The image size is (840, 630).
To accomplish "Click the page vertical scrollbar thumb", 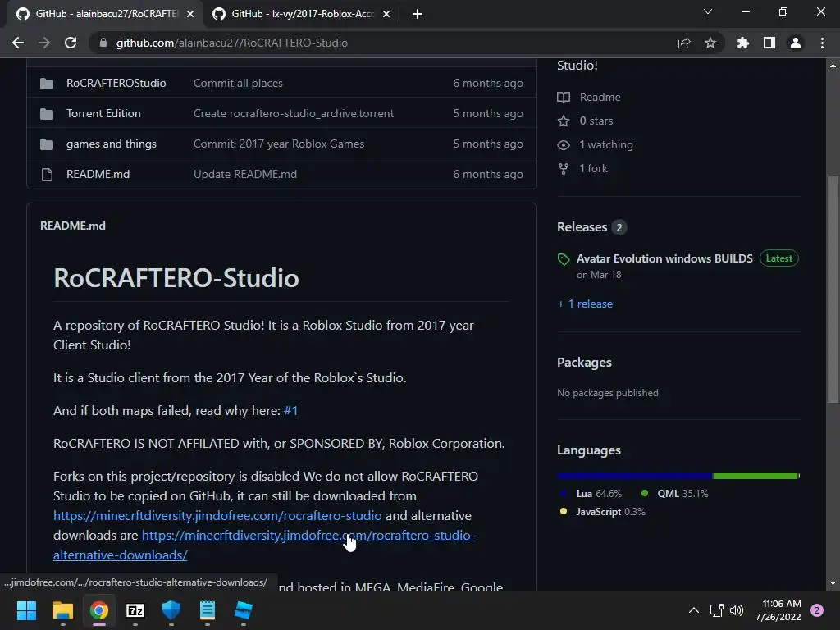I will pos(833,290).
